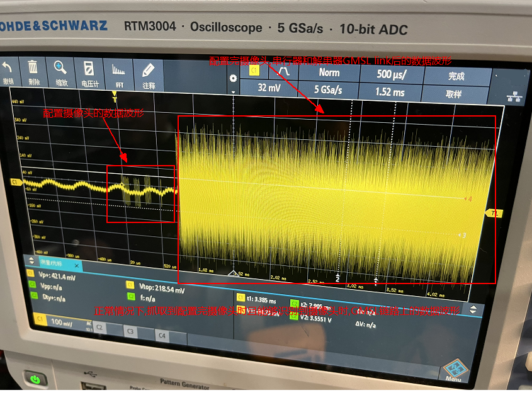This screenshot has width=532, height=395.
Task: Tap cursor 1 marker on time axis
Action: (x=376, y=281)
